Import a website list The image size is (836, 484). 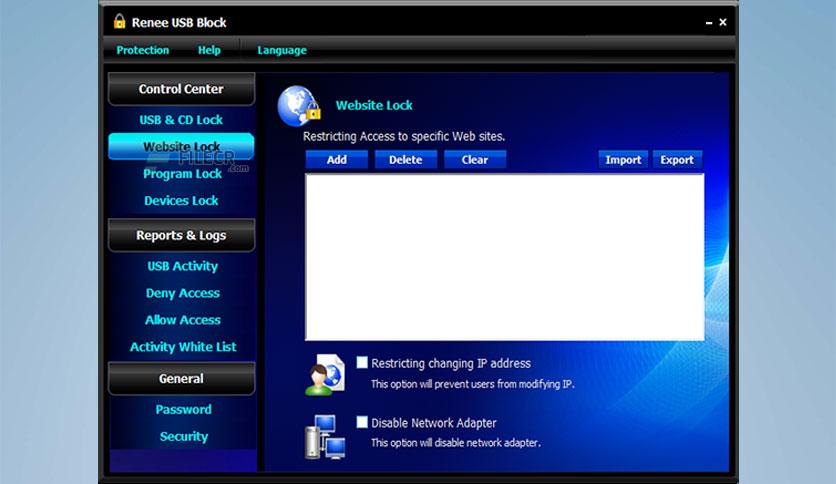[x=623, y=159]
